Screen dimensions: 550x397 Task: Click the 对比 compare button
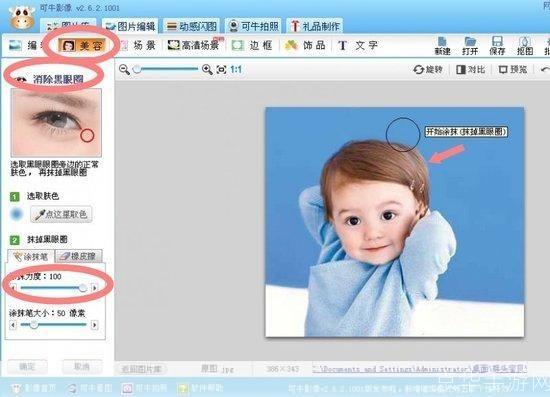[x=470, y=69]
